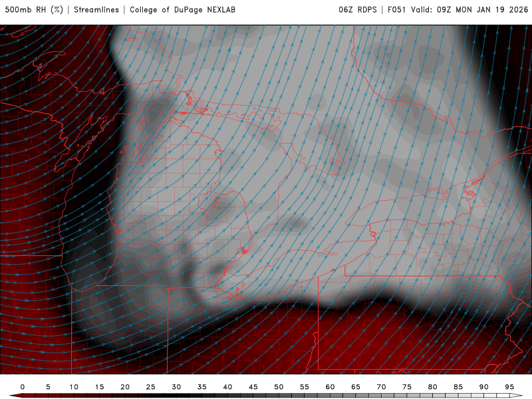
Task: Click the '75' colorbar label
Action: click(407, 387)
